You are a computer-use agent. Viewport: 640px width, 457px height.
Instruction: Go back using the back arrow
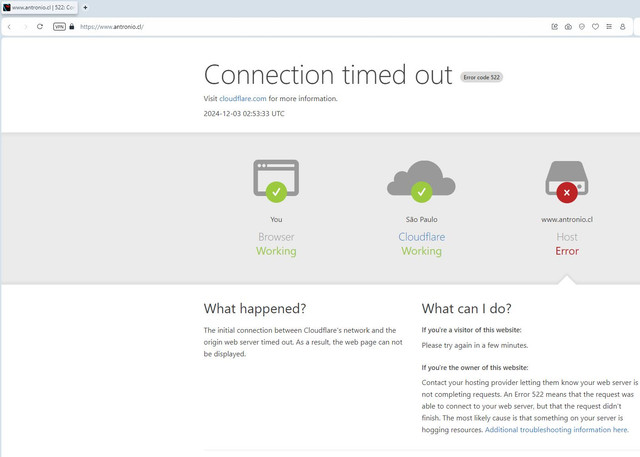9,27
